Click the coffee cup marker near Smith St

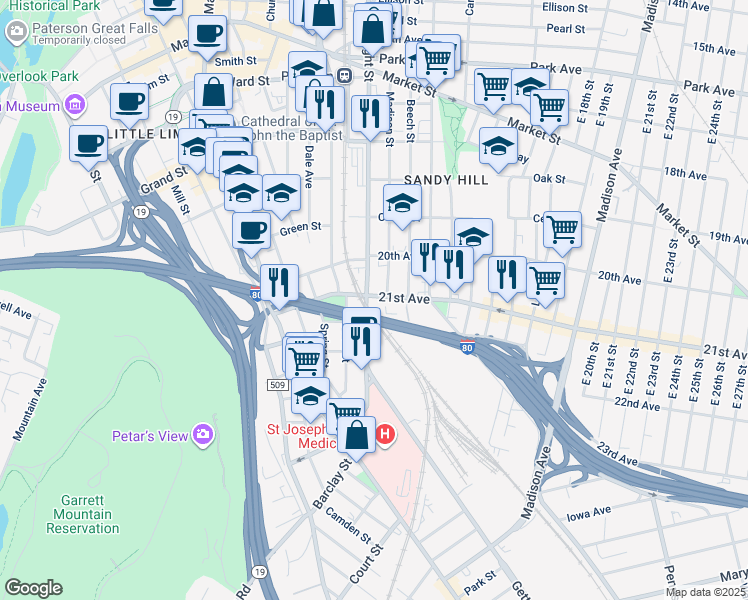208,35
